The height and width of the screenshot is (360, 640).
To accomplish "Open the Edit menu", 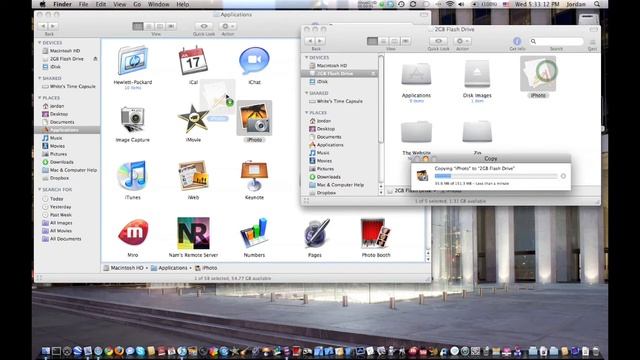I will point(100,4).
